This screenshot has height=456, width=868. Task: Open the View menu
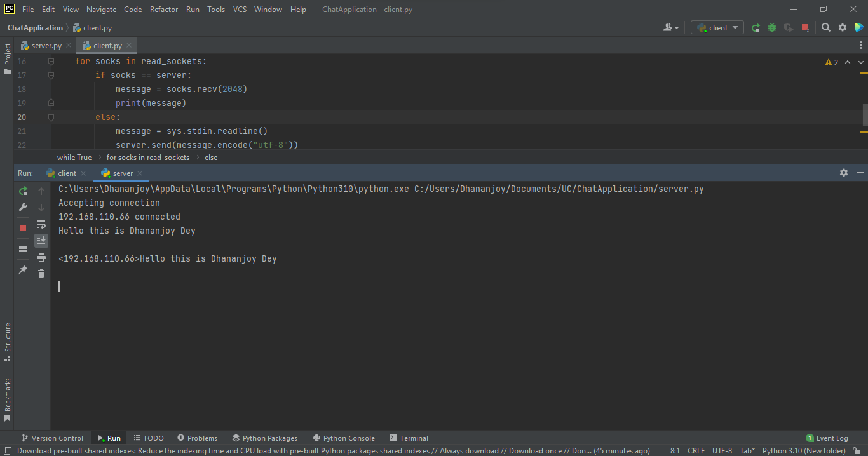[x=71, y=10]
